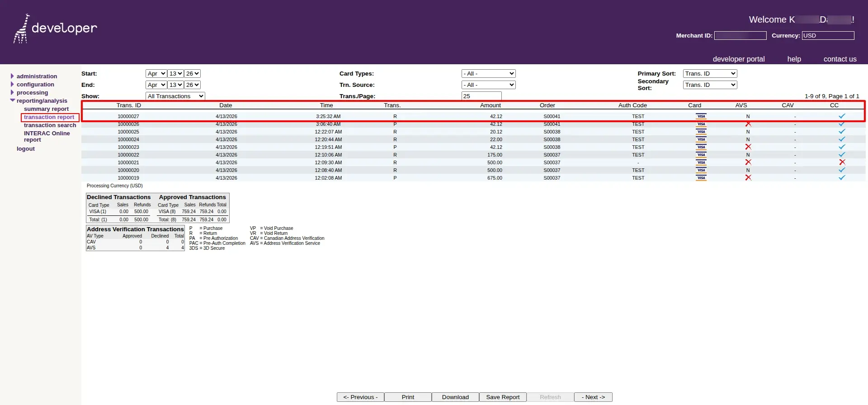Click logout in the sidebar
The width and height of the screenshot is (868, 405).
(26, 148)
